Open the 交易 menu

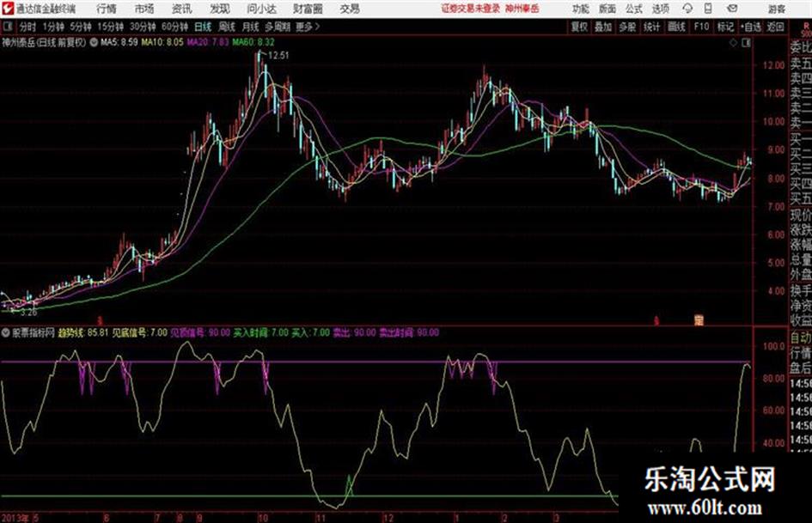pyautogui.click(x=350, y=9)
